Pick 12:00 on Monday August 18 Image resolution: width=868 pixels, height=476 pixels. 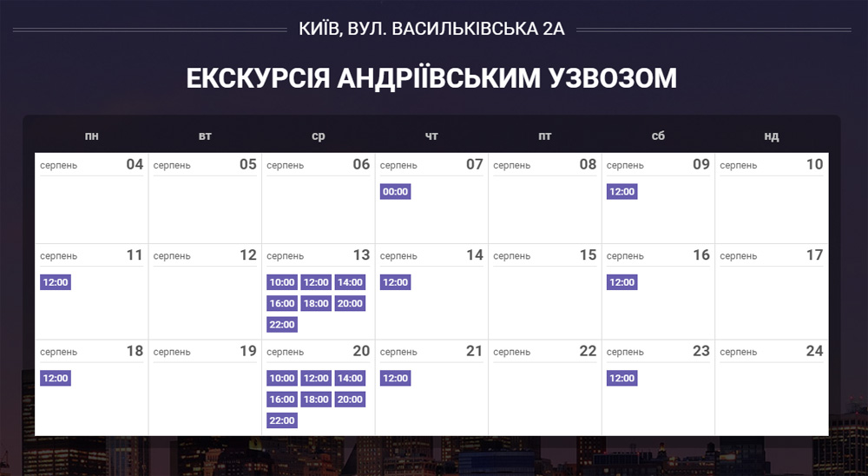click(56, 378)
